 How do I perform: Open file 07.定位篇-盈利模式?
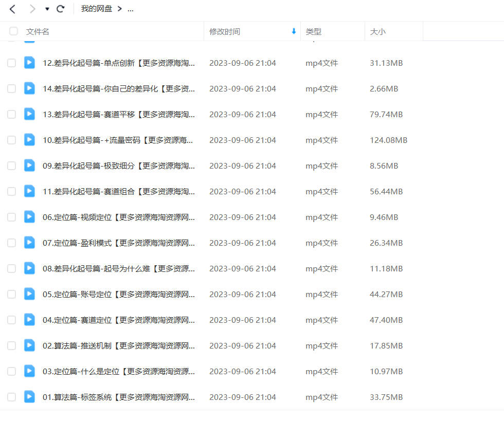[x=119, y=243]
